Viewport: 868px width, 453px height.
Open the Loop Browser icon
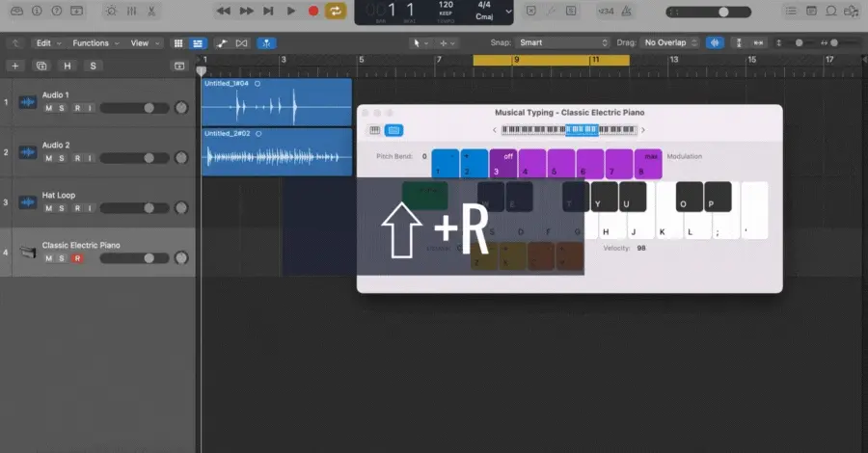point(831,11)
